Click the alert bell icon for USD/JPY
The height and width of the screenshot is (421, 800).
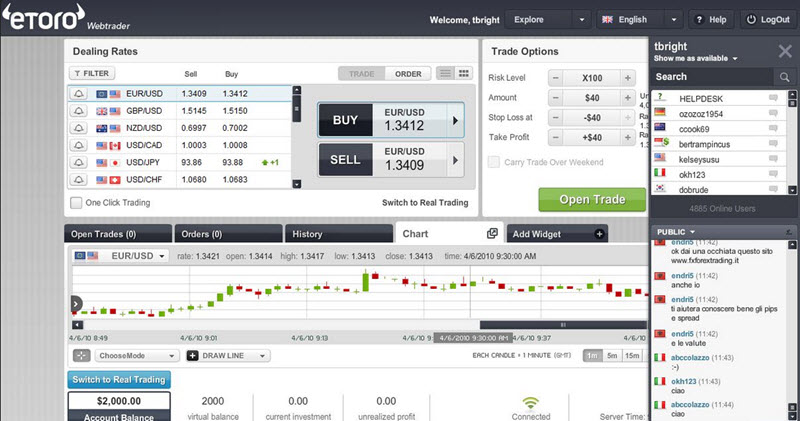[79, 162]
